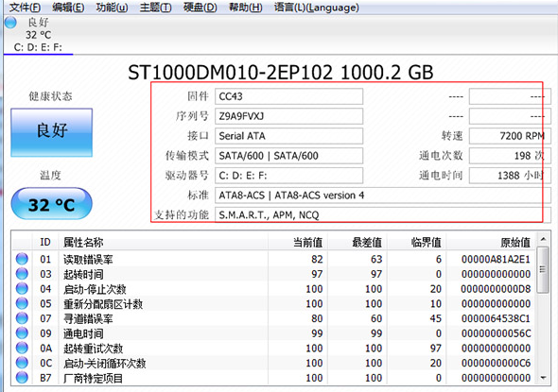Click the interface field Serial ATA

288,136
